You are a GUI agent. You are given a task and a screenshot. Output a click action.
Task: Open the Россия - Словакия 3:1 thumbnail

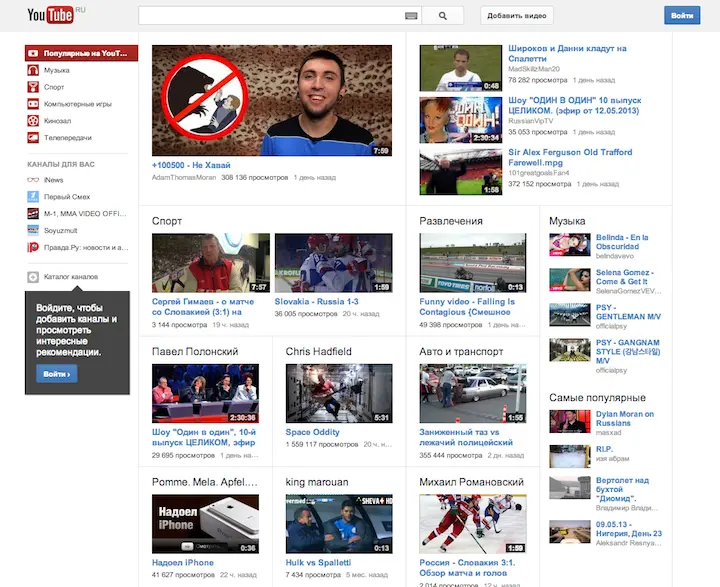472,524
